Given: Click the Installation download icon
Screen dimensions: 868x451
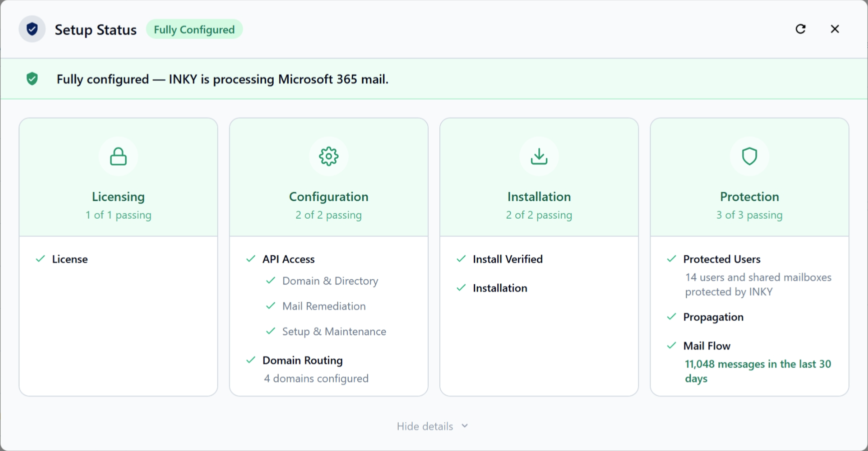Looking at the screenshot, I should point(539,156).
